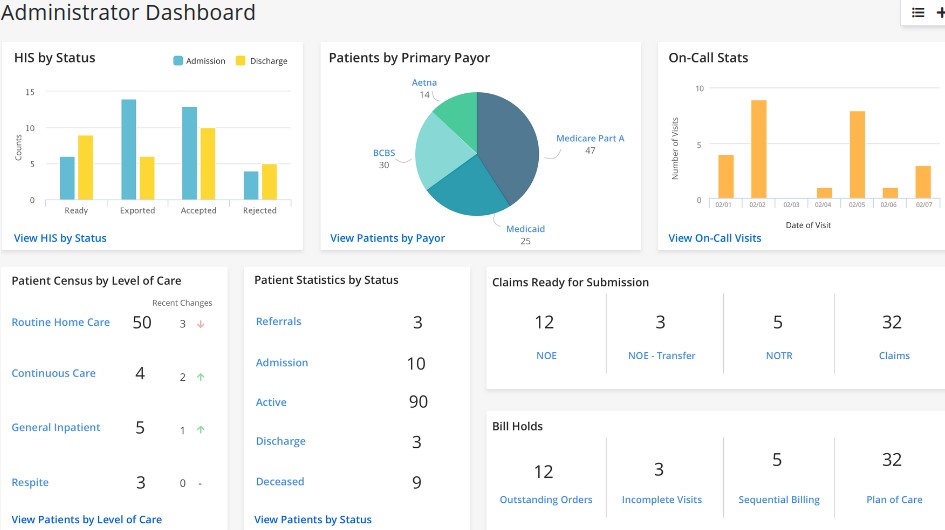Image resolution: width=945 pixels, height=530 pixels.
Task: Open NOTR claims ready for submission
Action: pyautogui.click(x=777, y=355)
